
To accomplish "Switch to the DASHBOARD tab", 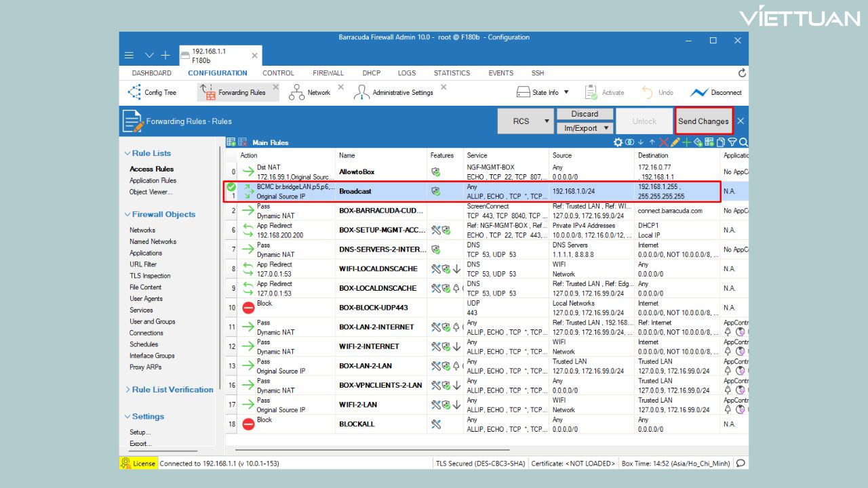I will [151, 73].
